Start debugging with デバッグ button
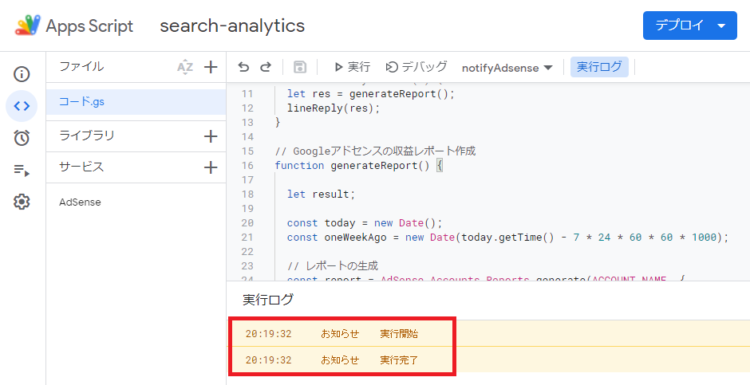 point(416,67)
